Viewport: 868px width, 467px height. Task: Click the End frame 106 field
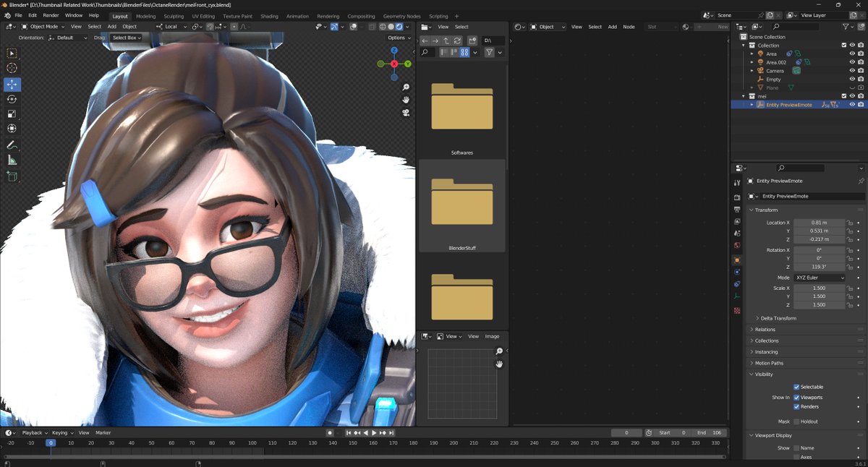coord(709,433)
